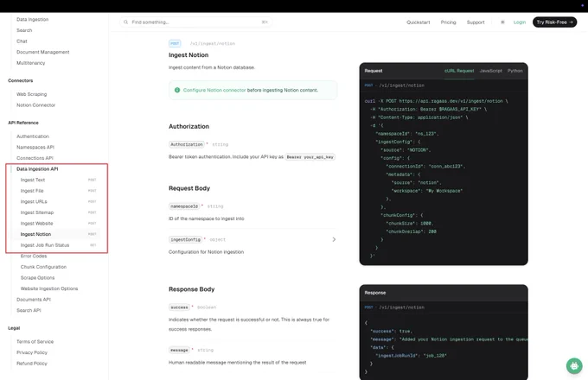
Task: Open Notion Connector page
Action: 36,105
